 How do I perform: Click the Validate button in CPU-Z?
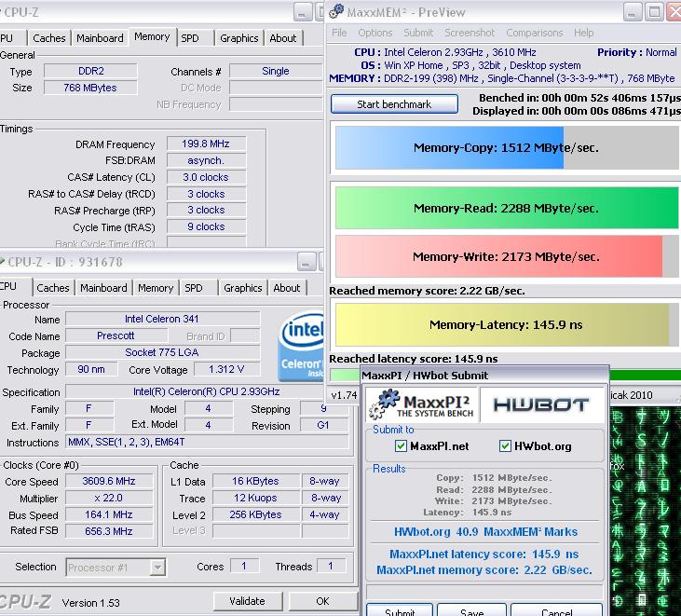tap(248, 601)
